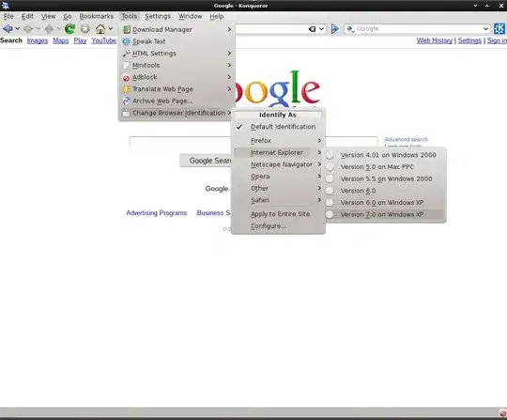Open the Settings menu in the menu bar

(x=158, y=16)
